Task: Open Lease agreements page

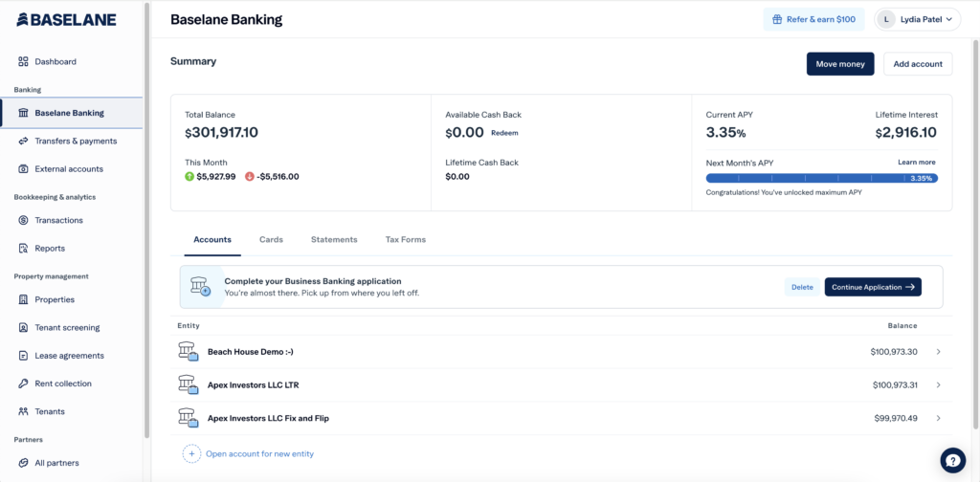Action: click(71, 355)
